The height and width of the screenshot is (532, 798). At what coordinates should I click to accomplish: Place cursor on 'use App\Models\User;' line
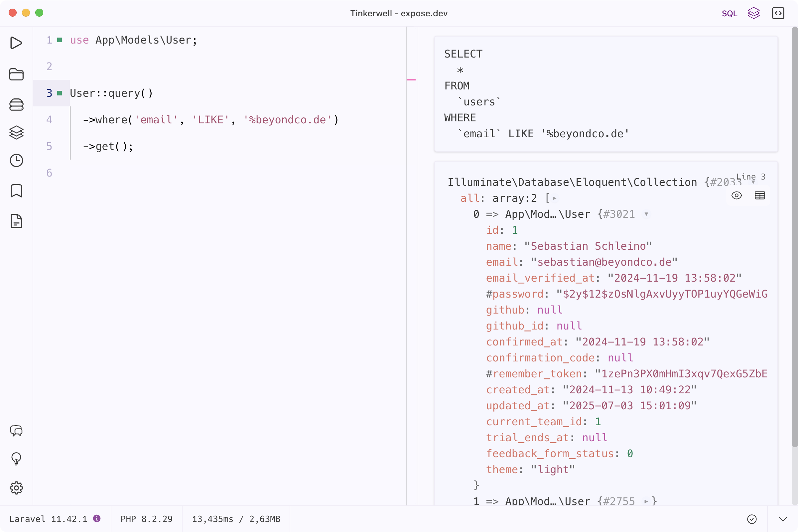point(133,40)
